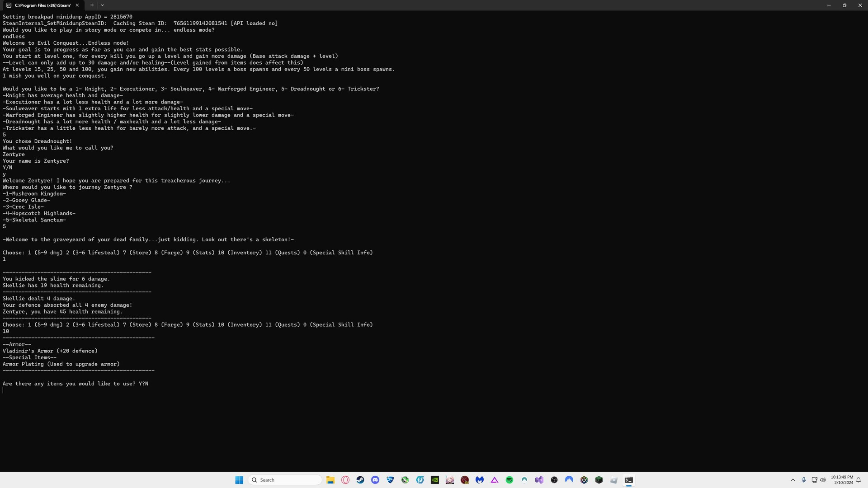Open a new terminal tab with plus button

click(92, 5)
